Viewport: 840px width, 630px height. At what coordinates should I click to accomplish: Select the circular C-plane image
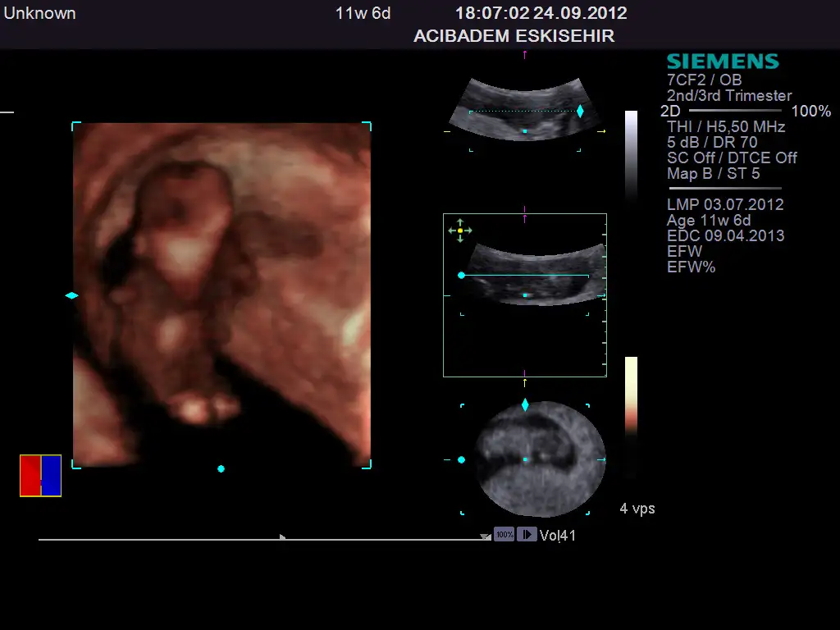541,459
